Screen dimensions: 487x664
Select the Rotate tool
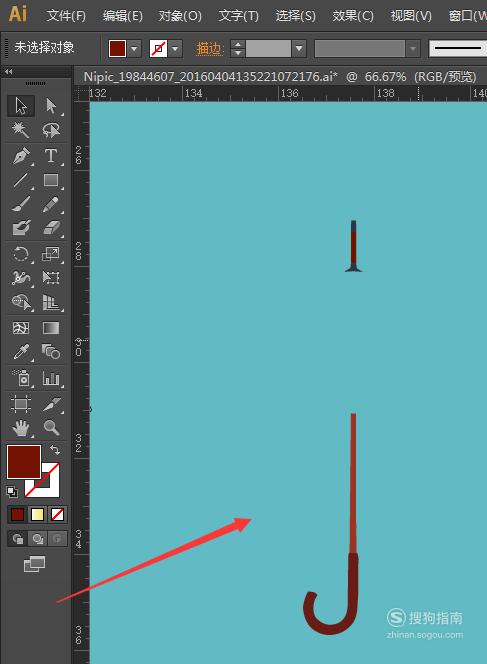click(x=21, y=254)
